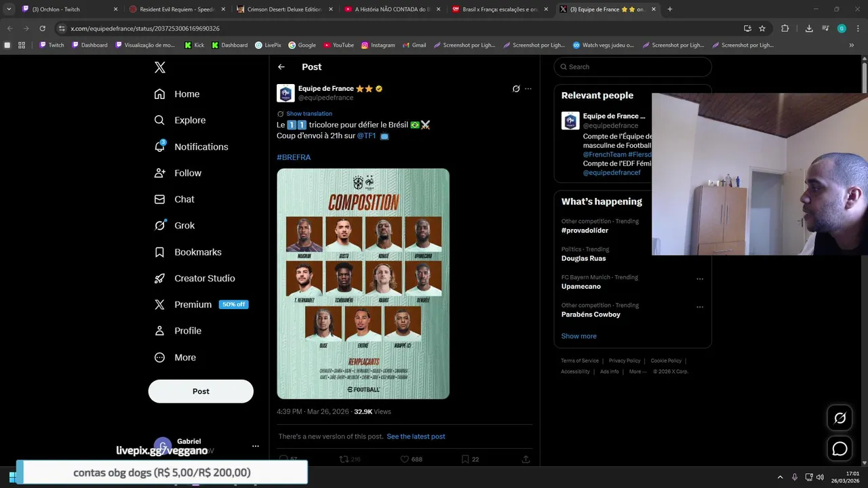Open a new browser tab
Screen dimensions: 868x488
(x=670, y=9)
